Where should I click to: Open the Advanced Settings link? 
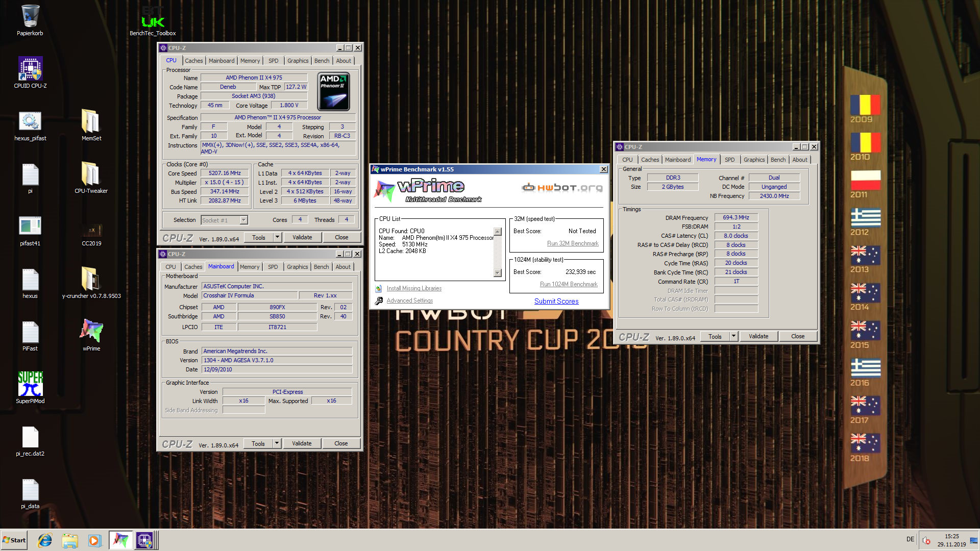409,300
